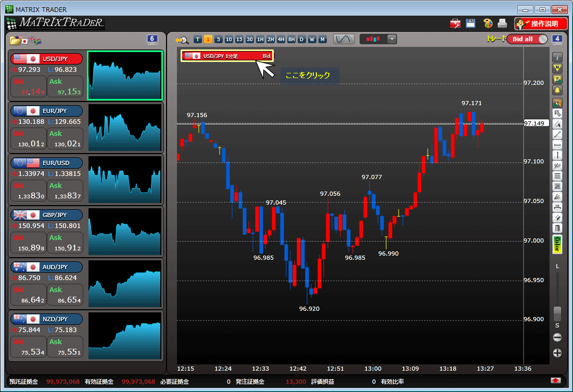Open the technical indicators wave icon
573x392 pixels.
[x=343, y=39]
